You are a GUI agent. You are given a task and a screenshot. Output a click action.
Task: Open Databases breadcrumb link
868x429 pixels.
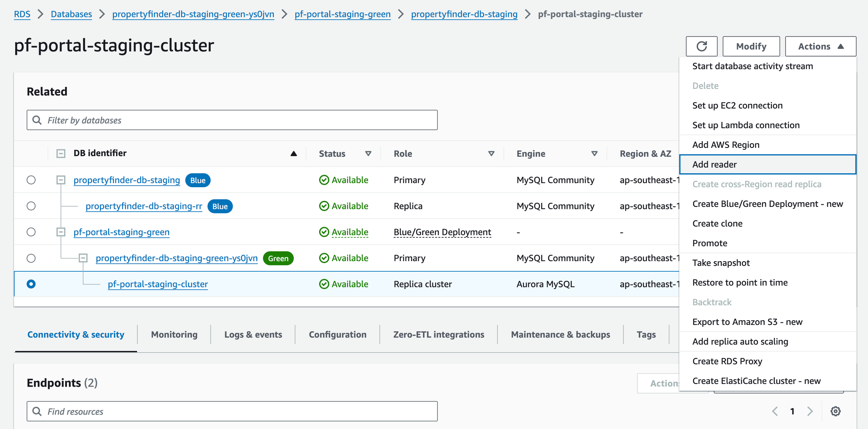tap(71, 14)
